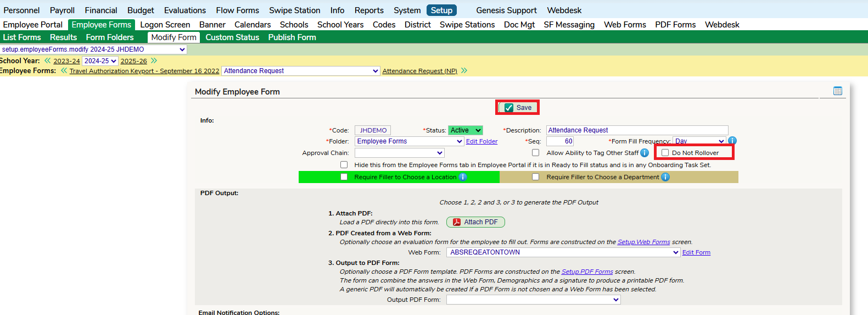The height and width of the screenshot is (315, 868).
Task: Open setup.employeeForms.modify screen selector dropdown
Action: tap(93, 49)
